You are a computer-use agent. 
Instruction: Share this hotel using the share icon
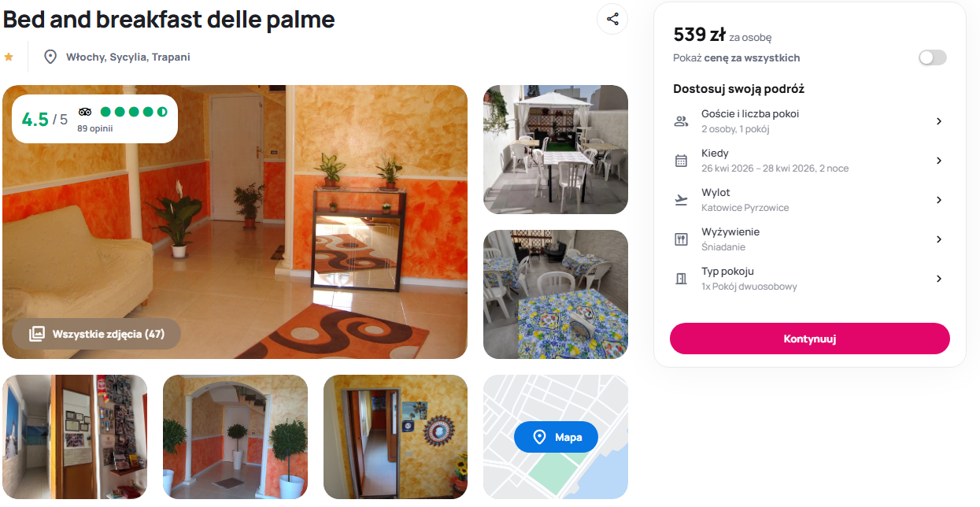point(612,19)
